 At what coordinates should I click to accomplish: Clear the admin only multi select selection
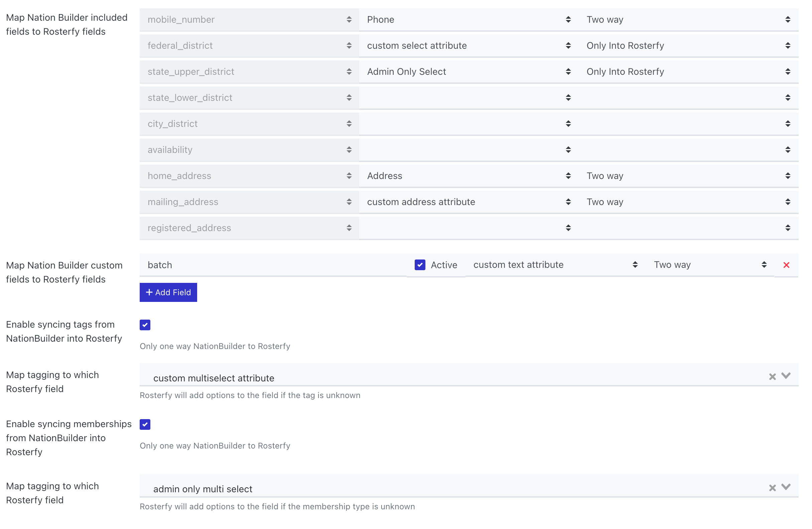(772, 488)
